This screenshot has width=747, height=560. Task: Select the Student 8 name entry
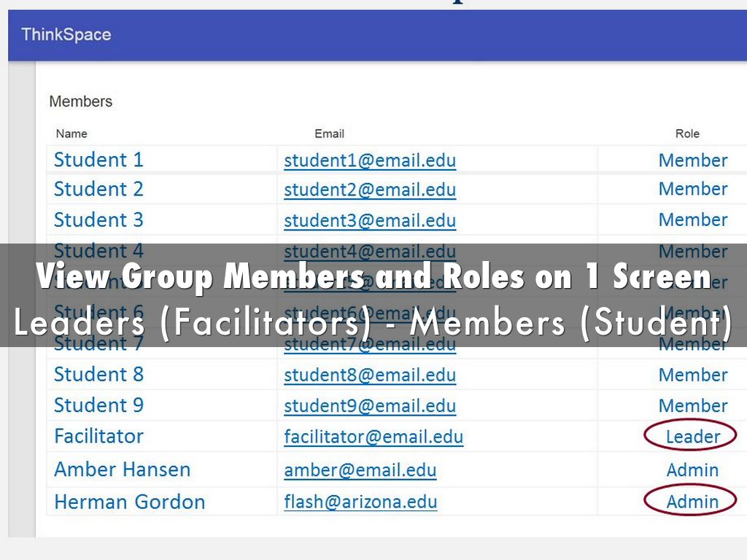98,374
